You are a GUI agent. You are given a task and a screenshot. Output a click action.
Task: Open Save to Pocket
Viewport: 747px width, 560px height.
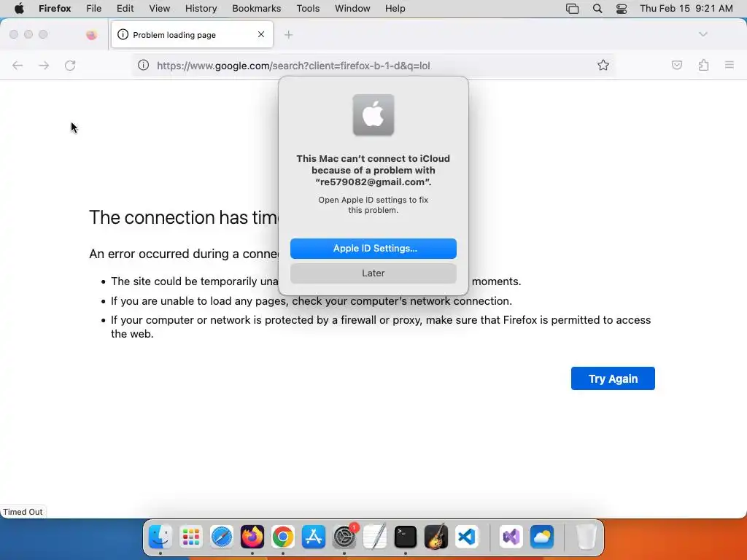(676, 65)
